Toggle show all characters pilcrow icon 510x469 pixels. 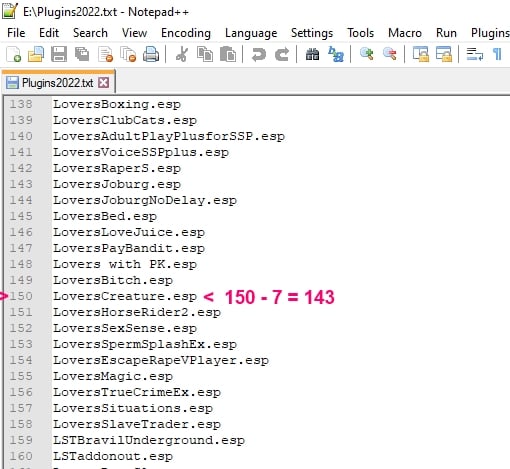pos(497,54)
